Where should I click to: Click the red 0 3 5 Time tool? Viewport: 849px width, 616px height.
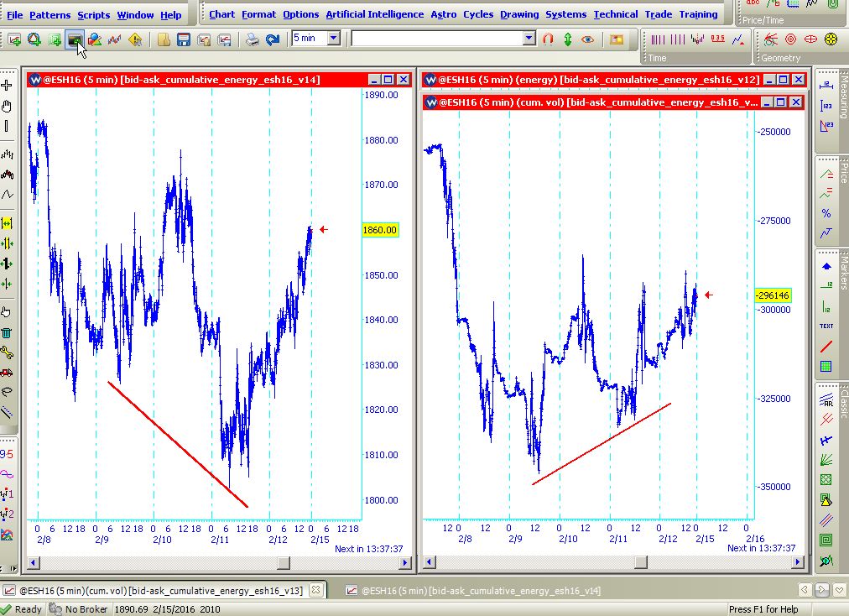click(x=717, y=39)
